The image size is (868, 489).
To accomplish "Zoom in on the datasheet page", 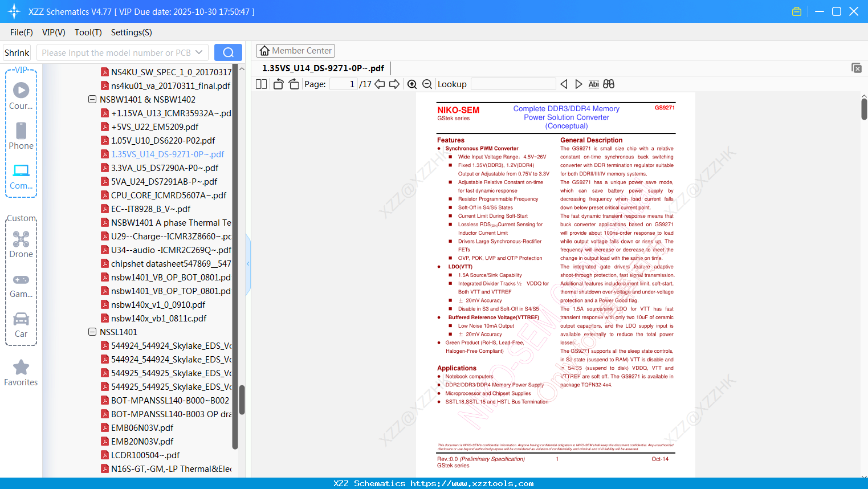I will (411, 84).
